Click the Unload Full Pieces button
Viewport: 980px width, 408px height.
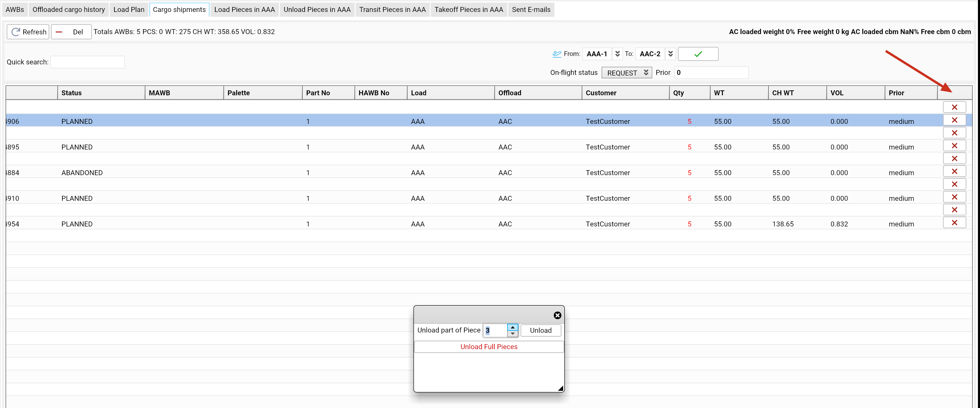coord(489,347)
